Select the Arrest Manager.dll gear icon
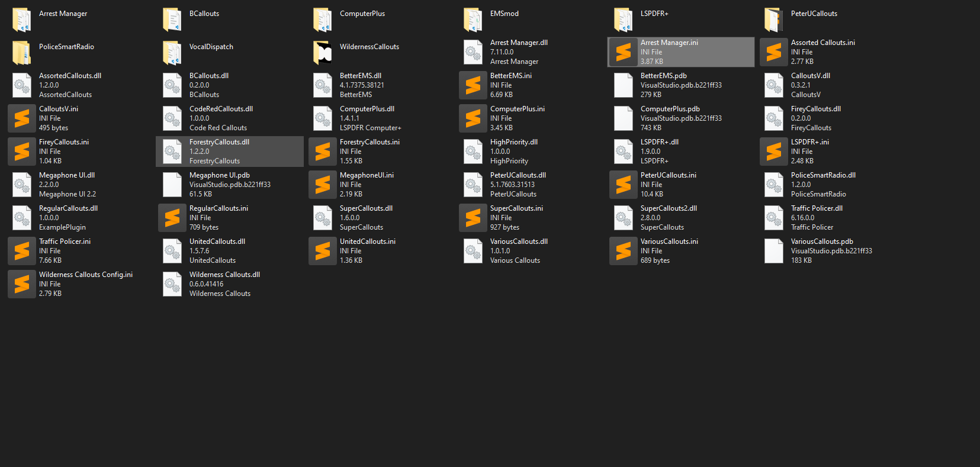Viewport: 980px width, 467px height. point(473,52)
